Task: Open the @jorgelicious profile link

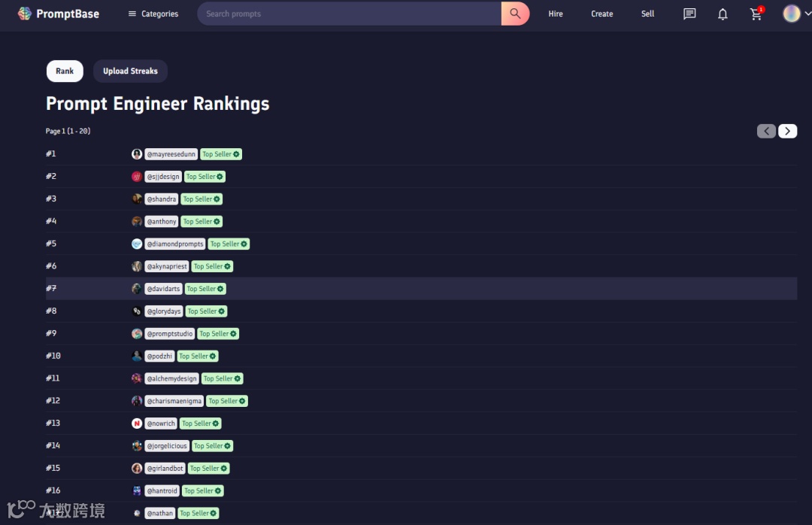Action: pos(167,446)
